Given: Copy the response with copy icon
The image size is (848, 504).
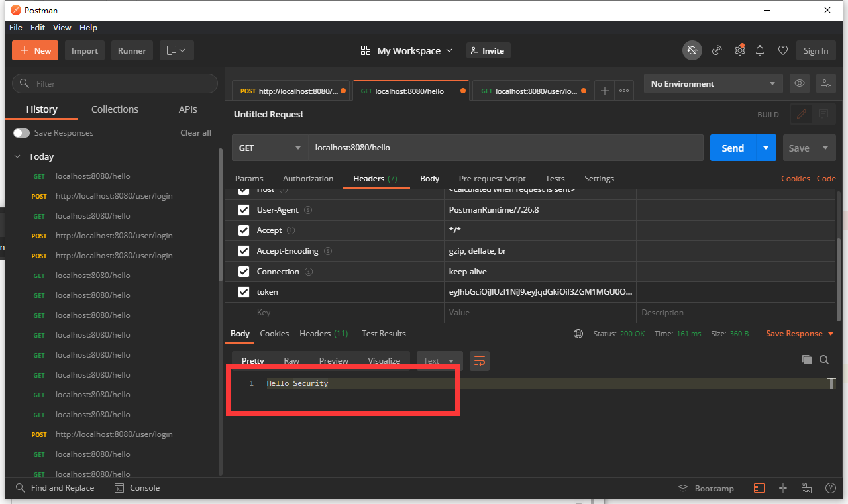Looking at the screenshot, I should pos(806,360).
